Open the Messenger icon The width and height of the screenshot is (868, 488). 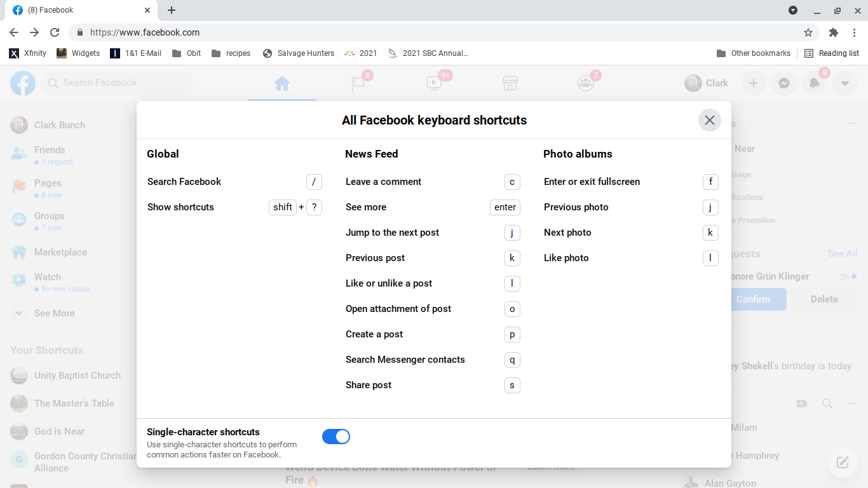coord(784,83)
